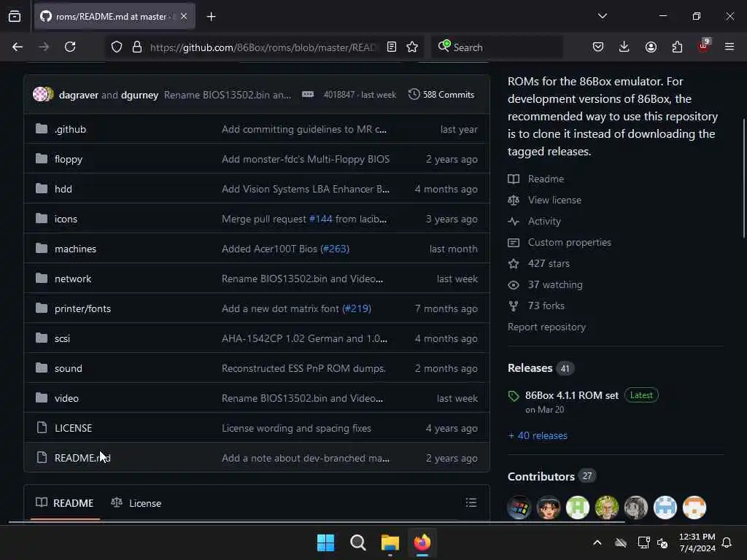This screenshot has height=560, width=747.
Task: Open dgurney user profile link
Action: pyautogui.click(x=139, y=95)
